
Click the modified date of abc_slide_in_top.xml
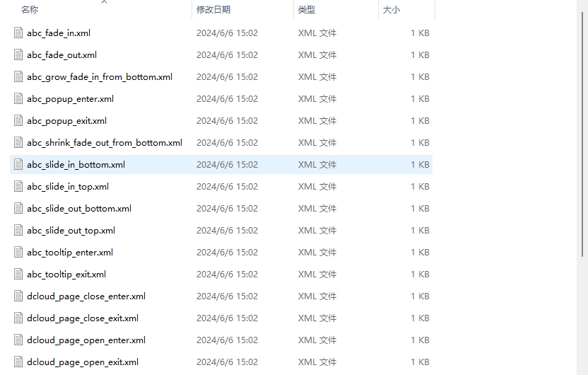[228, 187]
